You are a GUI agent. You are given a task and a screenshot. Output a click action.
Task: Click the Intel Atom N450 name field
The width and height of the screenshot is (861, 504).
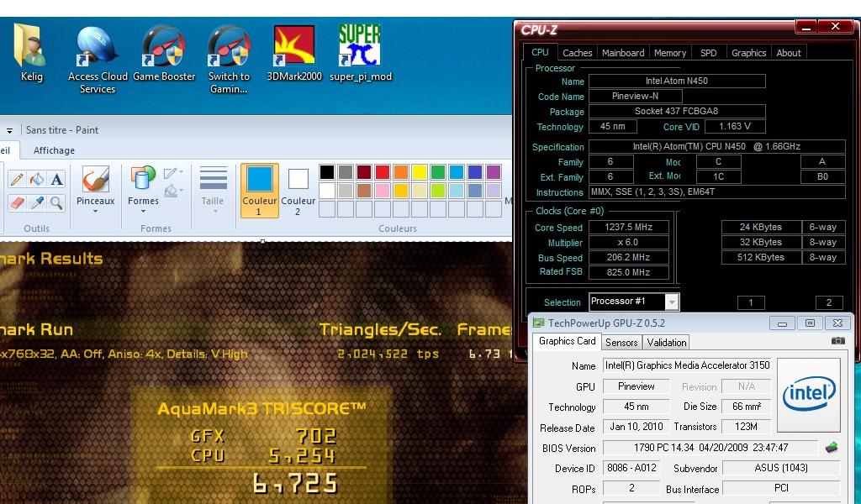pyautogui.click(x=677, y=81)
